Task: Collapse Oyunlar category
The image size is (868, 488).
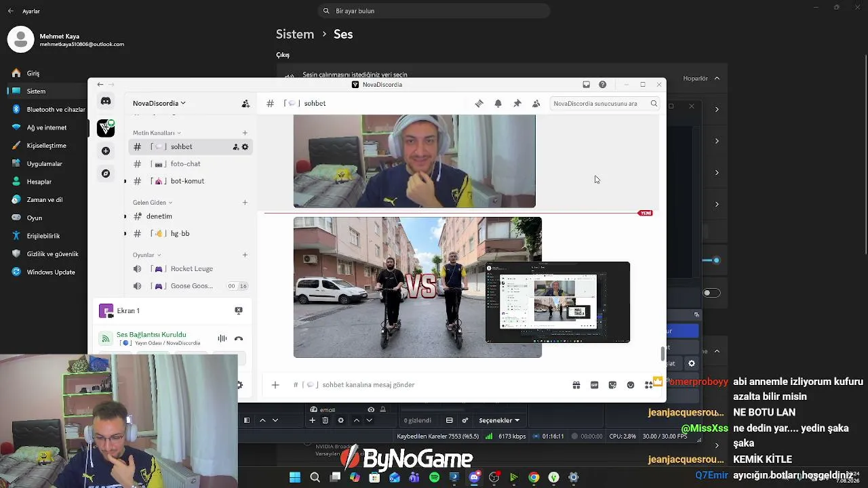Action: click(x=147, y=255)
